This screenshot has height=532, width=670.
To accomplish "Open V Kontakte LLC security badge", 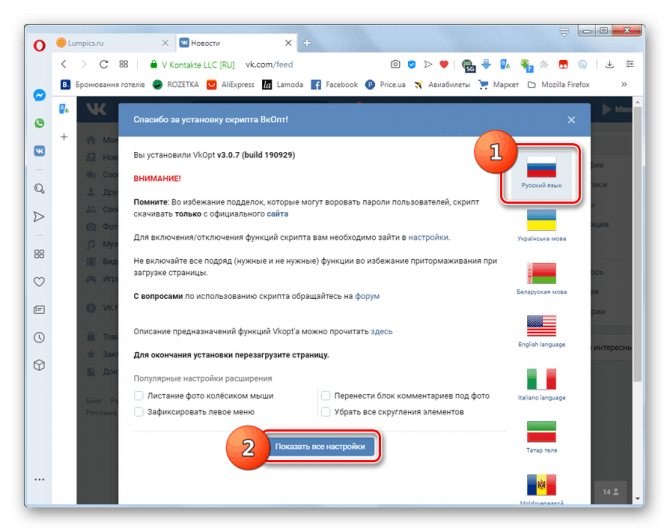I will 192,65.
